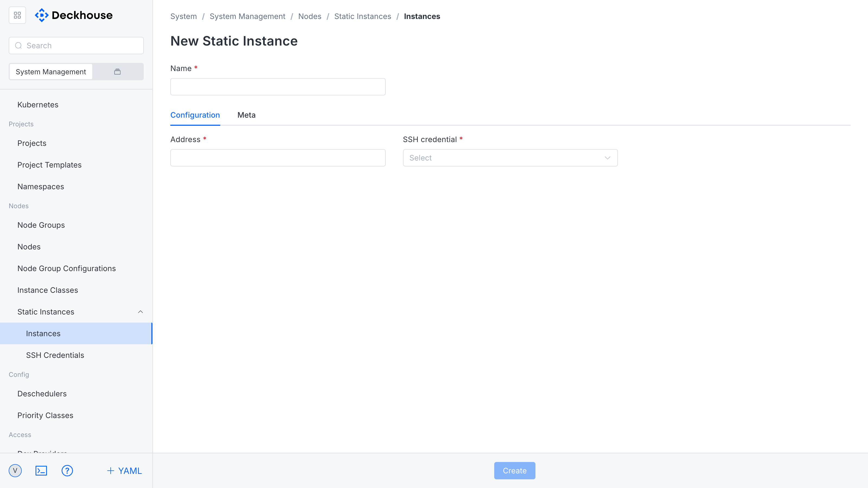Select the System Management toggle
The height and width of the screenshot is (488, 868).
51,72
